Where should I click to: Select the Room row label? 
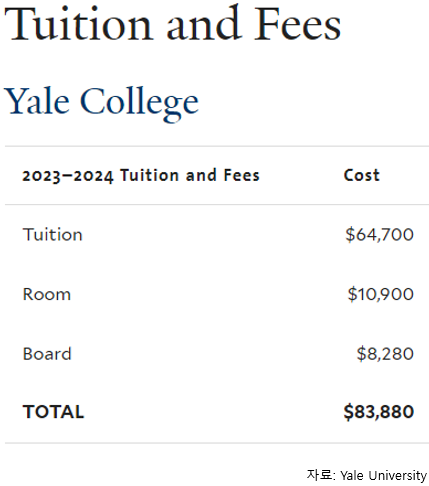pos(47,294)
